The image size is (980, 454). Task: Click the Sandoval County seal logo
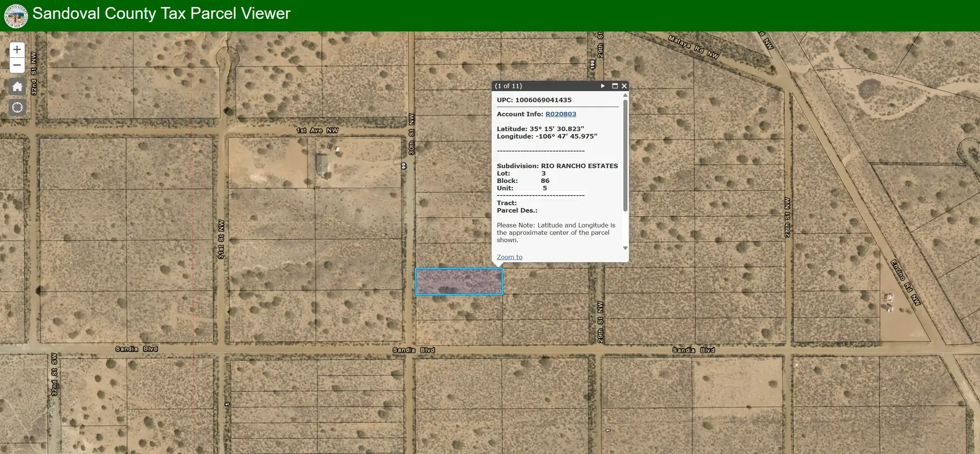16,16
